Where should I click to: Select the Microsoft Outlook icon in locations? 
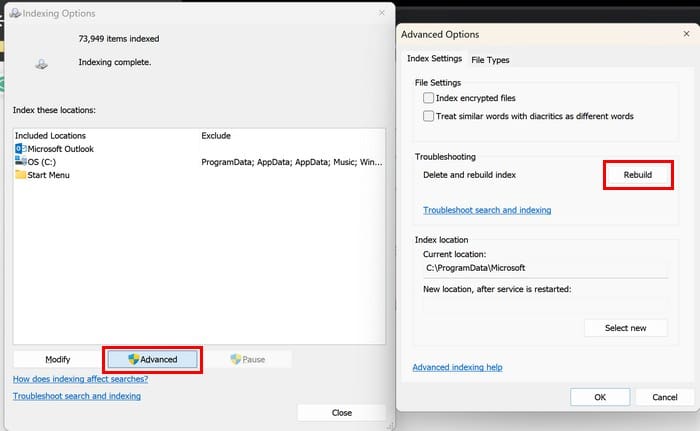coord(21,149)
